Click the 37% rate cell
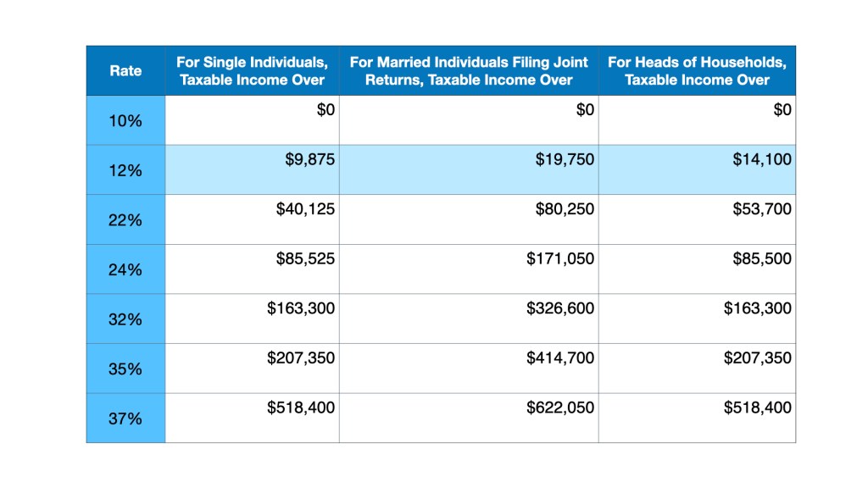Viewport: 868px width, 488px height. click(125, 419)
